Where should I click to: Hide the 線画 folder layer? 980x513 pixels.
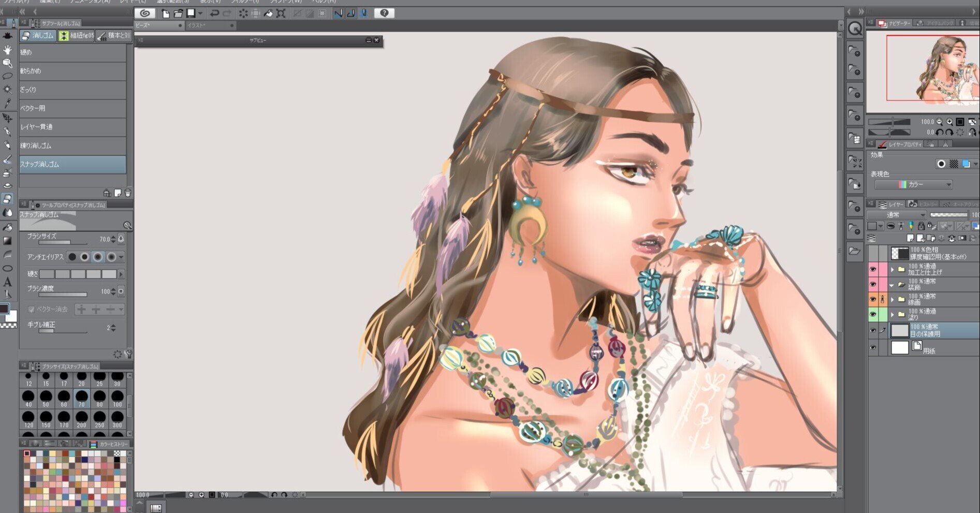(x=873, y=299)
